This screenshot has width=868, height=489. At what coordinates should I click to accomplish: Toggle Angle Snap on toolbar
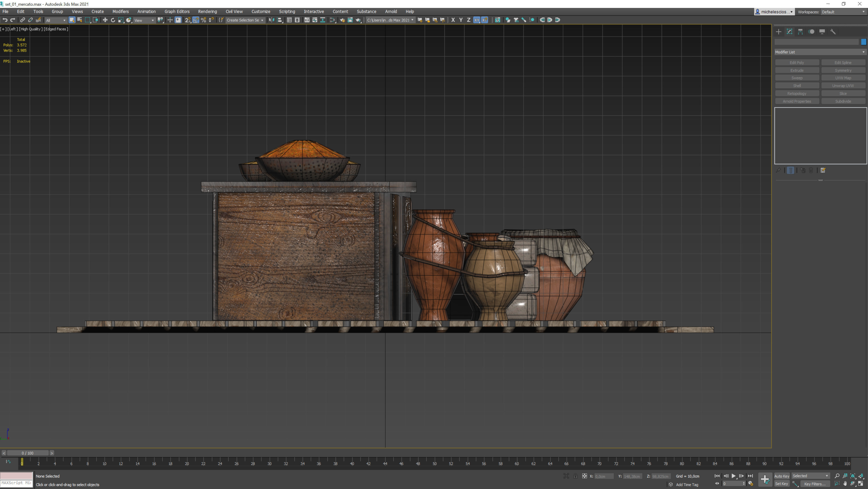[196, 20]
